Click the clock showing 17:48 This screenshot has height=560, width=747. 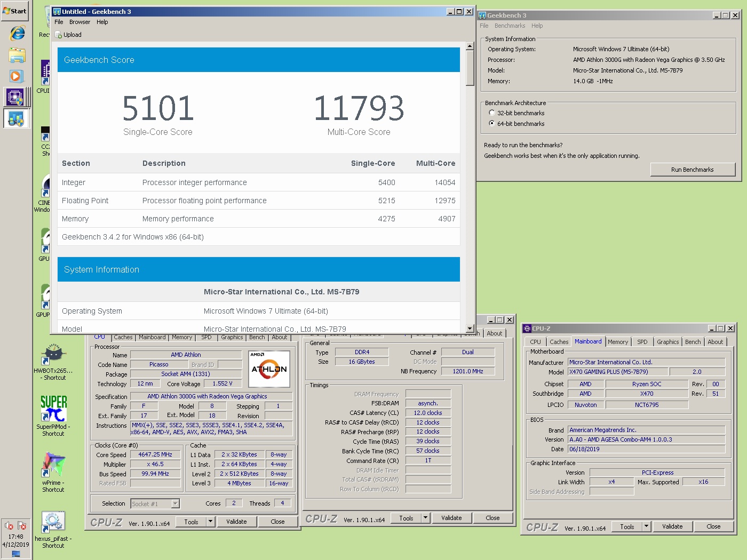click(15, 537)
